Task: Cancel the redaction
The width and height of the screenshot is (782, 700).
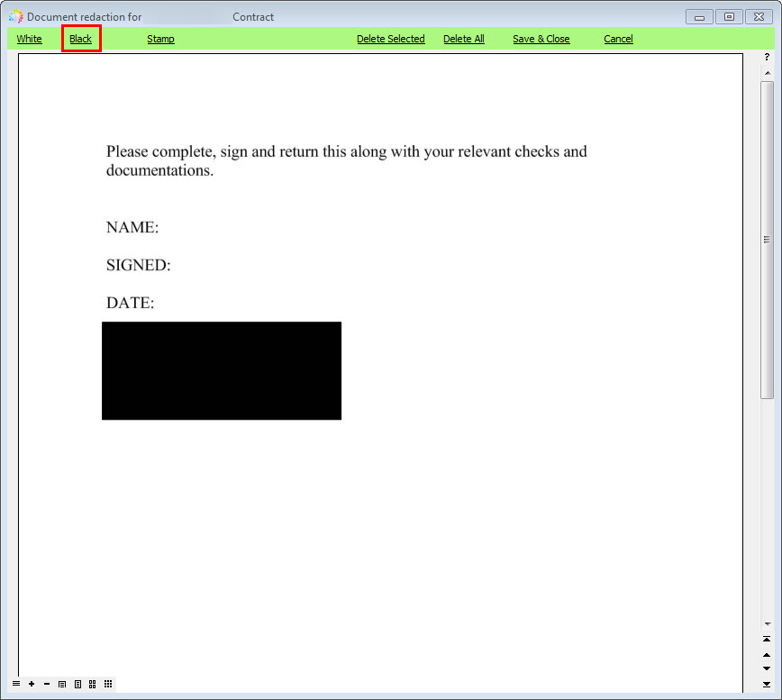Action: pos(618,39)
